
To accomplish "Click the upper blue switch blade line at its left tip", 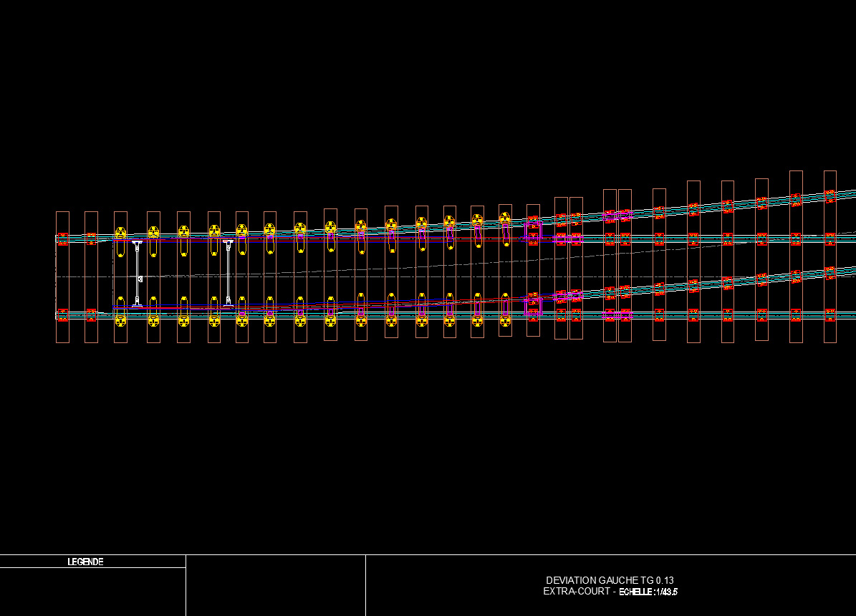I will pos(115,240).
